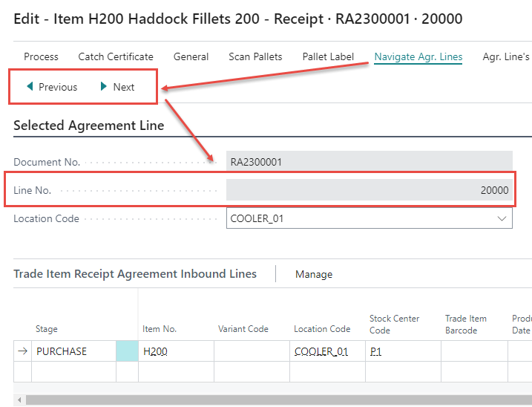
Task: Expand the Location Code dropdown
Action: click(502, 218)
